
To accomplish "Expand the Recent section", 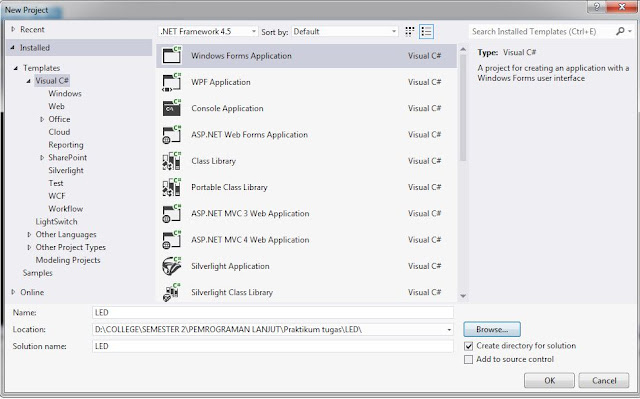I will 13,29.
